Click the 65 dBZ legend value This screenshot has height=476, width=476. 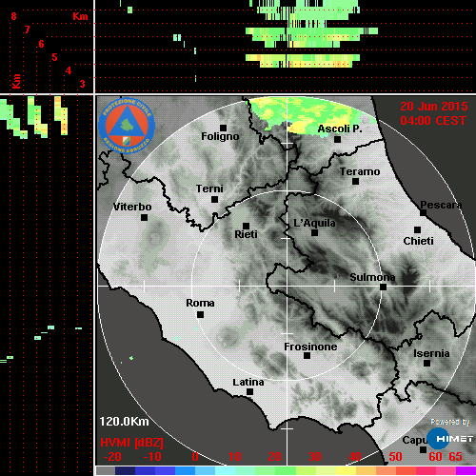tap(455, 457)
